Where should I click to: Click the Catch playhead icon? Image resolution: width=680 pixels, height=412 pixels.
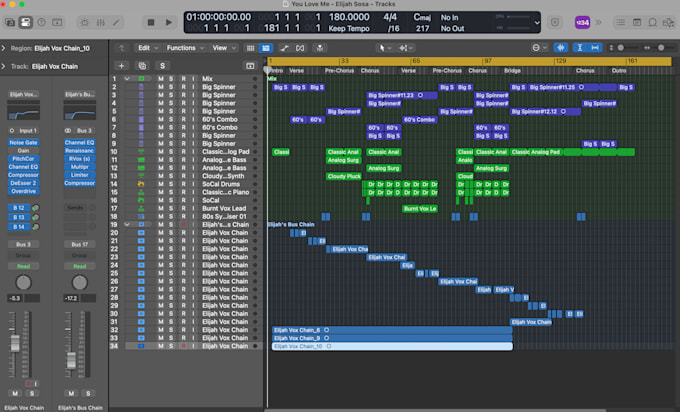coord(320,48)
